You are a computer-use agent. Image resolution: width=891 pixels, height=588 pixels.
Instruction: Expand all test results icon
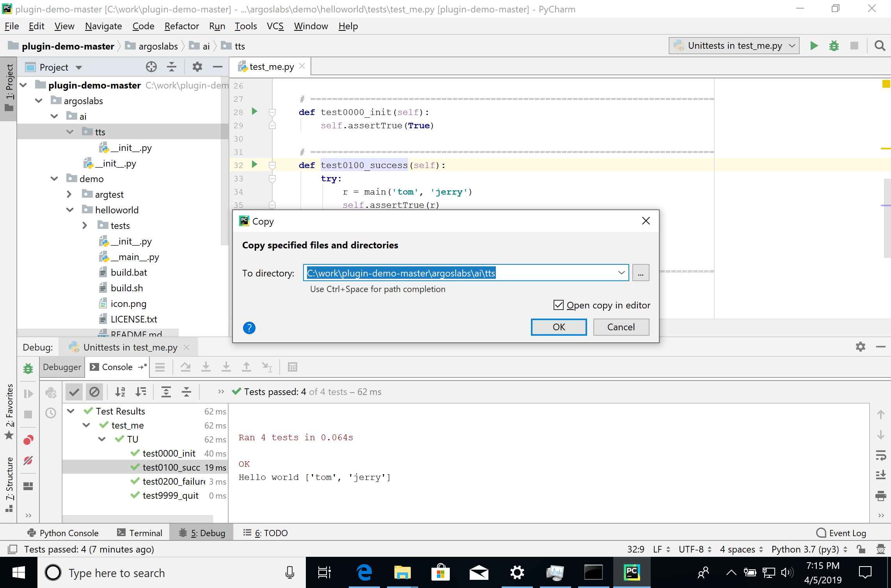[x=166, y=392]
